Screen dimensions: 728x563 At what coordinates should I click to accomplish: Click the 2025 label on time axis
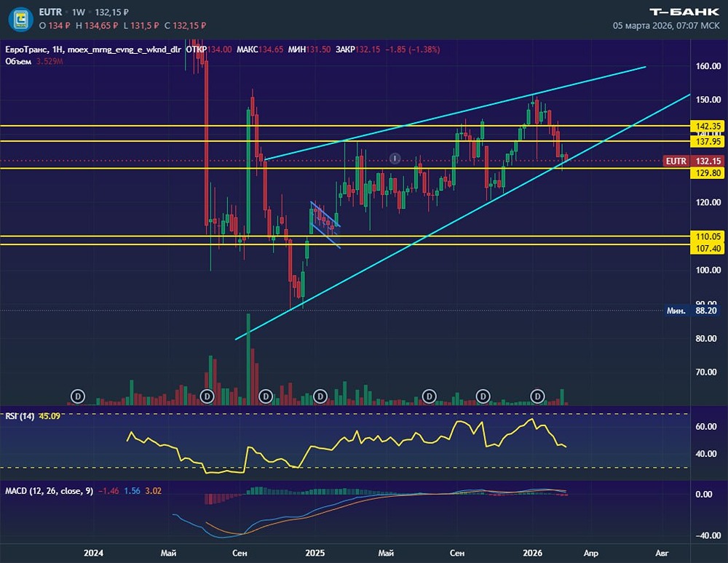pyautogui.click(x=314, y=553)
